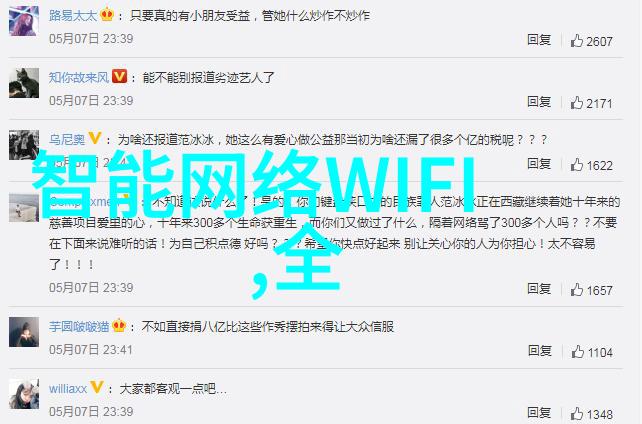Open 路易太太's avatar thumbnail

coord(24,21)
